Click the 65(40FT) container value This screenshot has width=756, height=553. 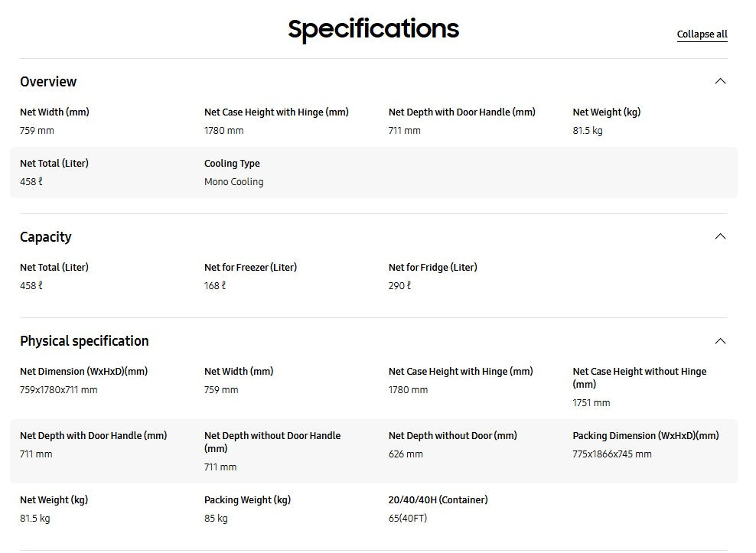click(408, 519)
